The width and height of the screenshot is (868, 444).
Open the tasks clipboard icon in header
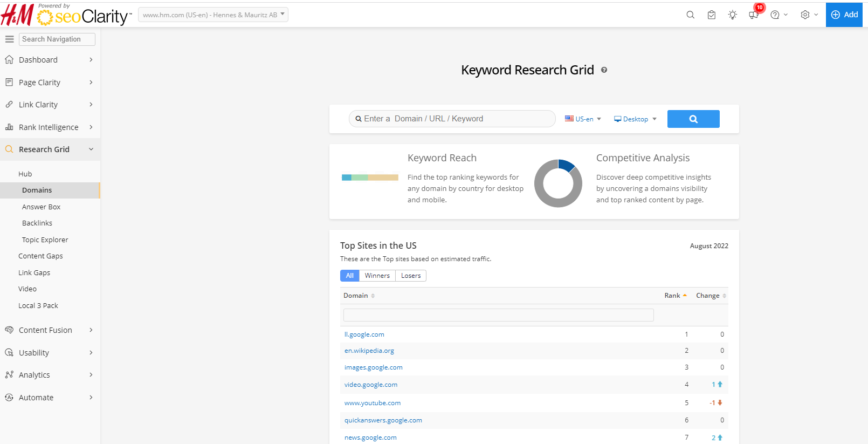pos(712,15)
